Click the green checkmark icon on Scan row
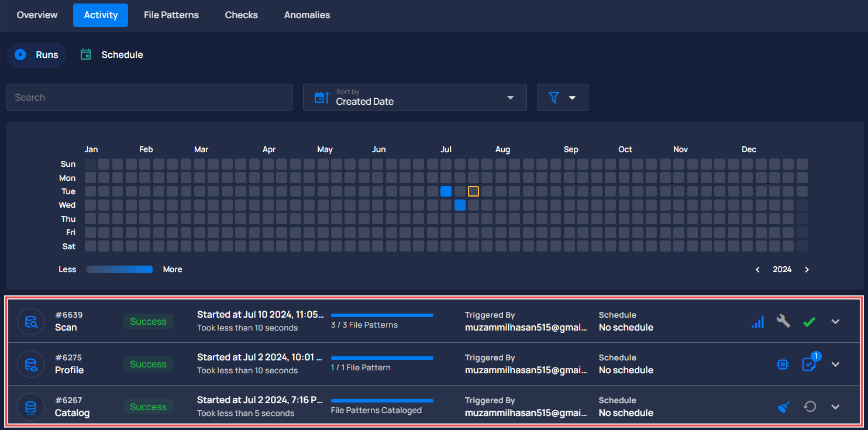 pyautogui.click(x=809, y=322)
